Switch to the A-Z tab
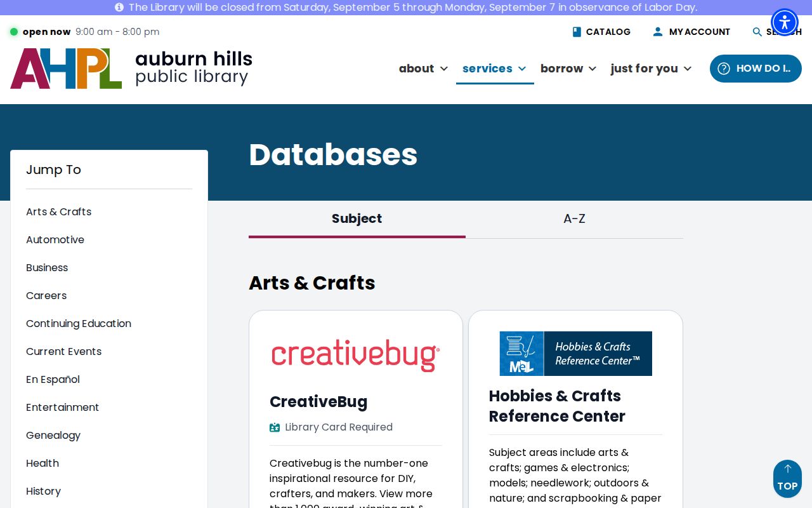Viewport: 812px width, 508px height. [x=574, y=219]
